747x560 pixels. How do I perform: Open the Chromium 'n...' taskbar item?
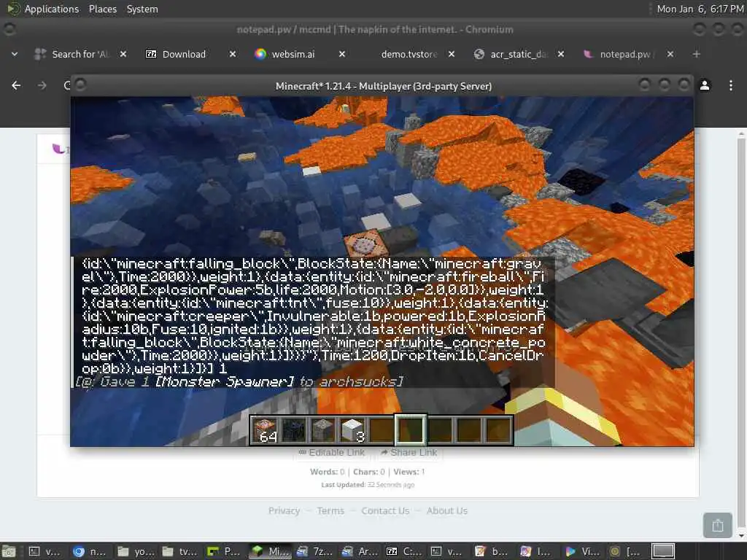(90, 551)
